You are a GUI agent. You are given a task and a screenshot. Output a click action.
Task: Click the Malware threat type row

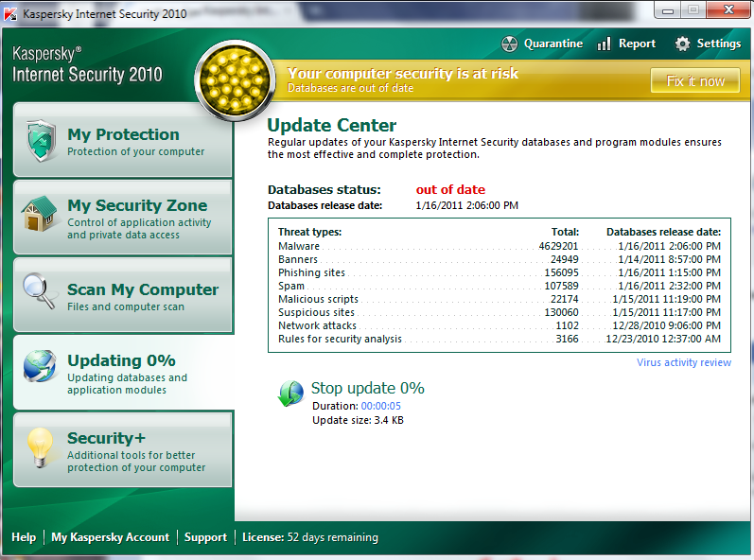pos(500,246)
